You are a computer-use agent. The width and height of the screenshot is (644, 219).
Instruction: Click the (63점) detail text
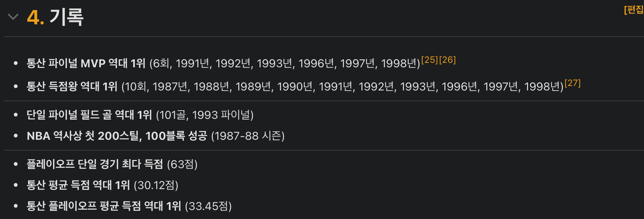[x=182, y=164]
